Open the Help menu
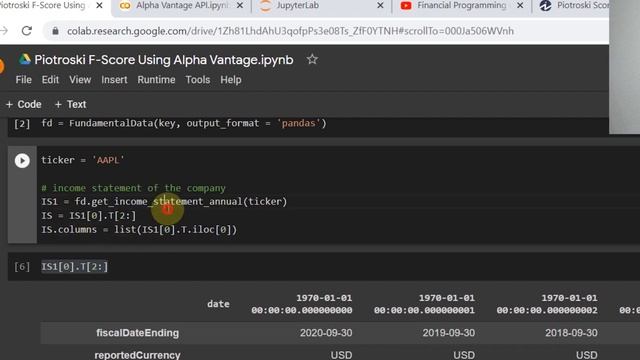Viewport: 640px width, 360px height. tap(231, 80)
